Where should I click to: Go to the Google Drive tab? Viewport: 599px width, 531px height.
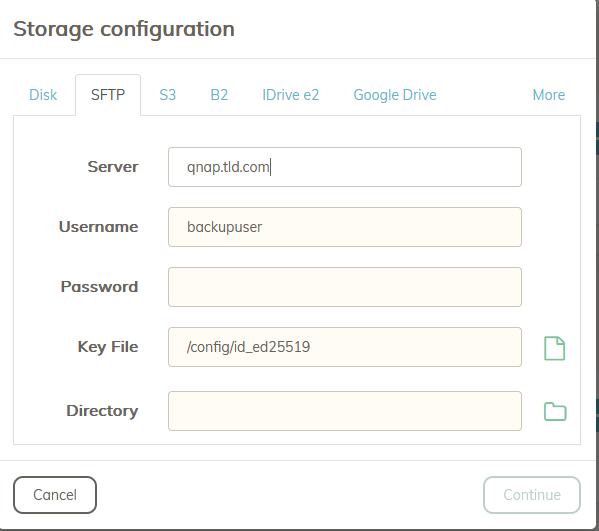pyautogui.click(x=395, y=95)
